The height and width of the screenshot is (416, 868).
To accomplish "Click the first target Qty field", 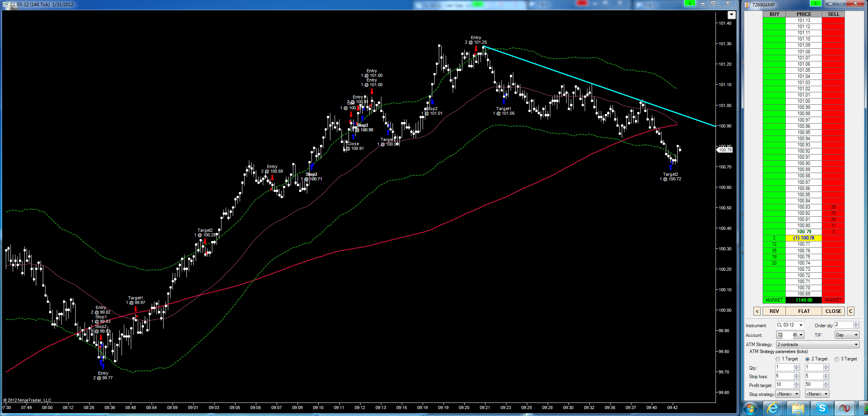I will [x=784, y=367].
